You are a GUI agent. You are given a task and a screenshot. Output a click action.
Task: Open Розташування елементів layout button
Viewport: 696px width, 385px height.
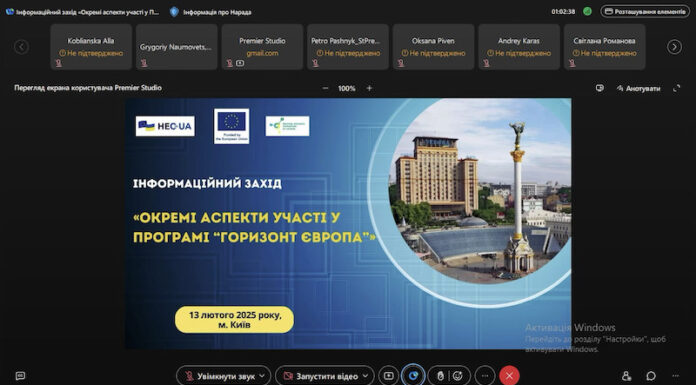[x=645, y=12]
